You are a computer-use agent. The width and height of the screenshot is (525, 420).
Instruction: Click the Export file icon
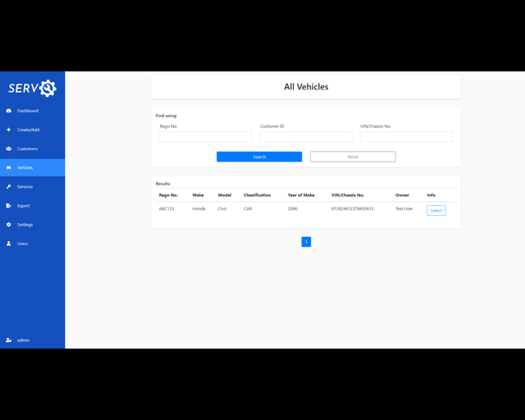pyautogui.click(x=8, y=206)
